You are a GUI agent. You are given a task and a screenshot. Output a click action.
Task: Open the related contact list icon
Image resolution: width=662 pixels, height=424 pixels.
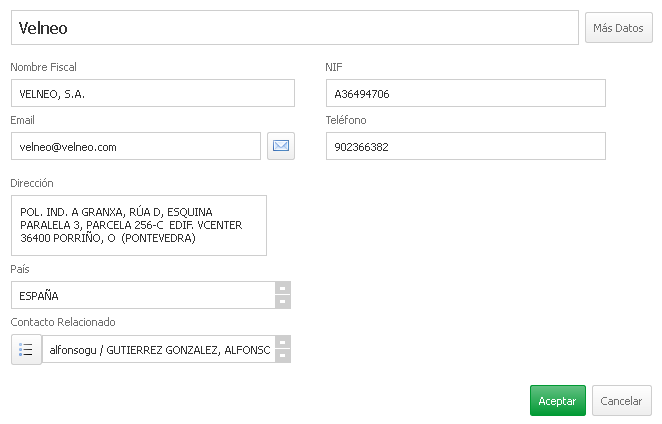pyautogui.click(x=26, y=350)
